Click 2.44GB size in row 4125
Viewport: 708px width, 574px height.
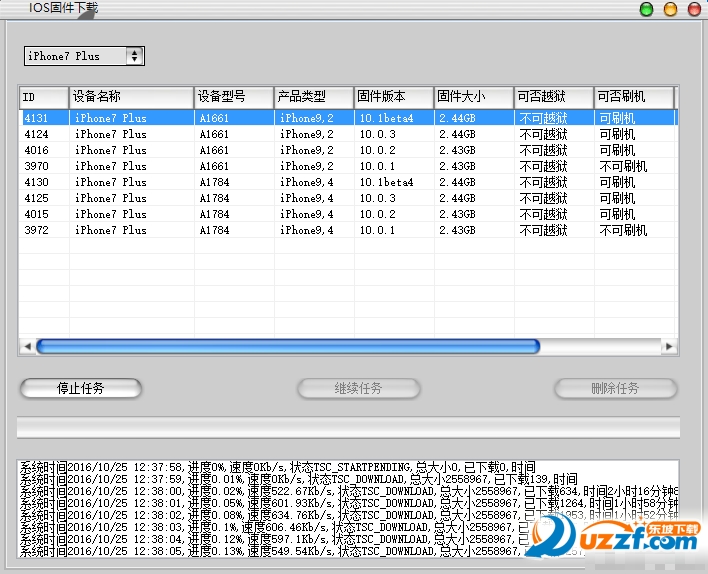[457, 198]
